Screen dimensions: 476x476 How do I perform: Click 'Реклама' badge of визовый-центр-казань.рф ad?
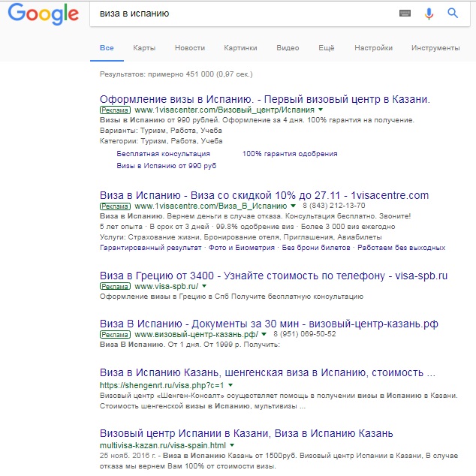click(x=115, y=335)
